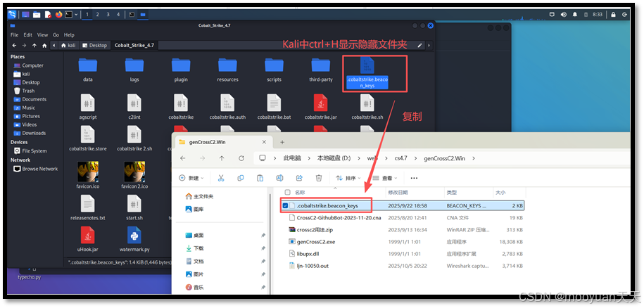Close the genCrossC2.Win Explorer tab
Image resolution: width=644 pixels, height=308 pixels.
click(265, 142)
